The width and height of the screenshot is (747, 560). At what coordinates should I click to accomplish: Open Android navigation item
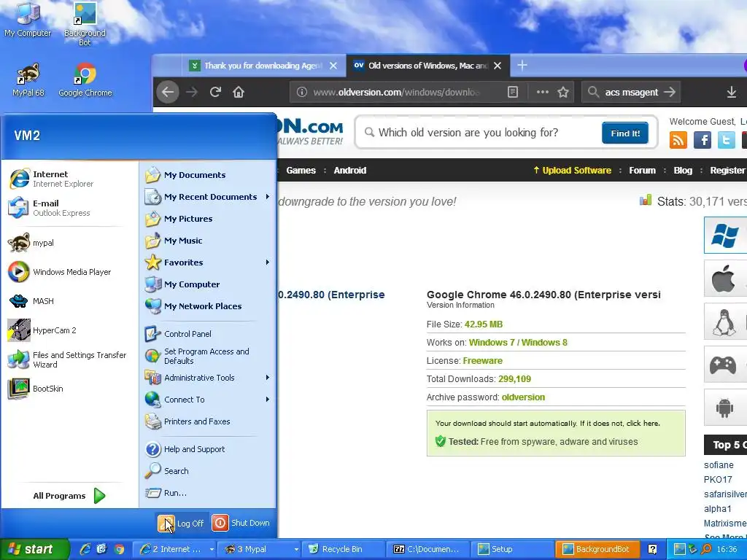point(349,171)
